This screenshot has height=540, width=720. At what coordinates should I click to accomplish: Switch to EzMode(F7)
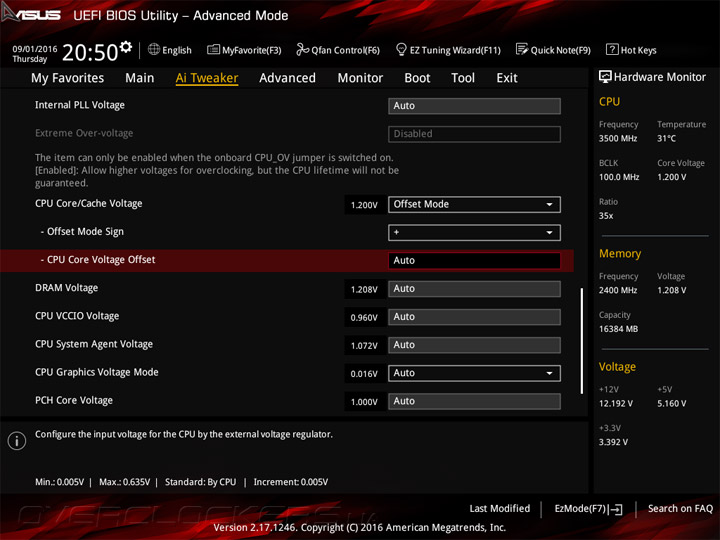pos(588,509)
